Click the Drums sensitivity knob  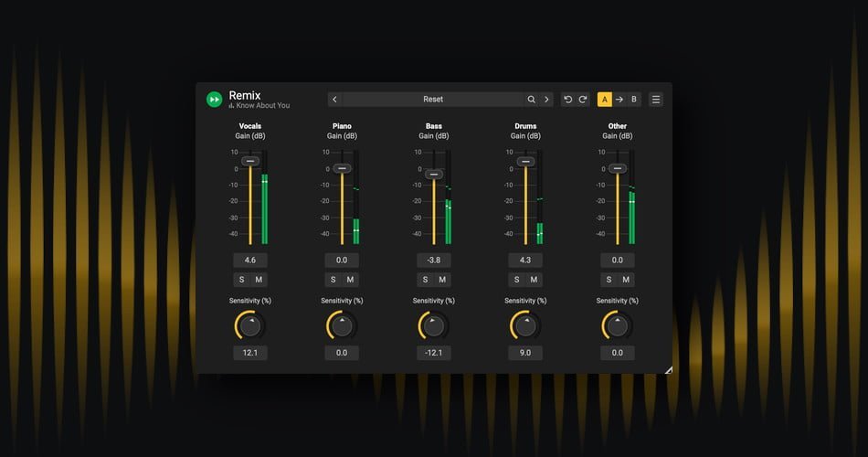[524, 325]
